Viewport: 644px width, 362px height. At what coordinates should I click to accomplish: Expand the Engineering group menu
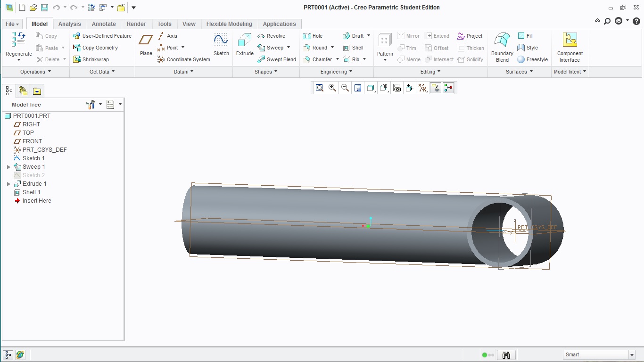pos(337,72)
